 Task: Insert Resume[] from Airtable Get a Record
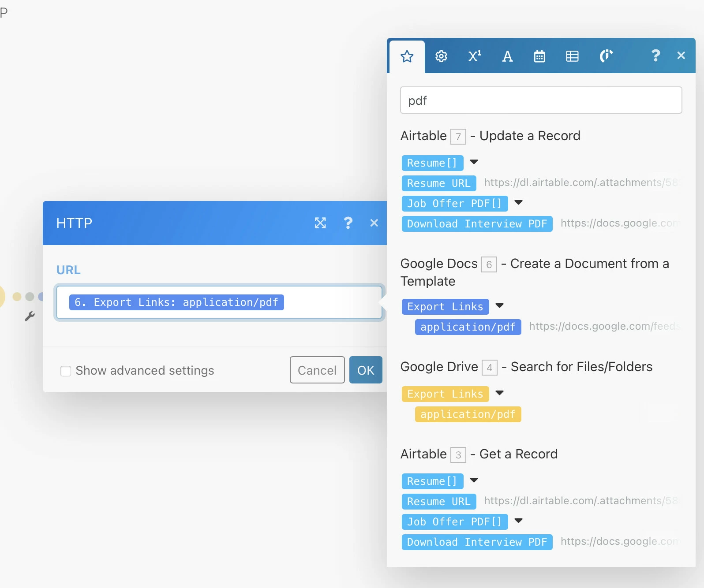pos(432,481)
